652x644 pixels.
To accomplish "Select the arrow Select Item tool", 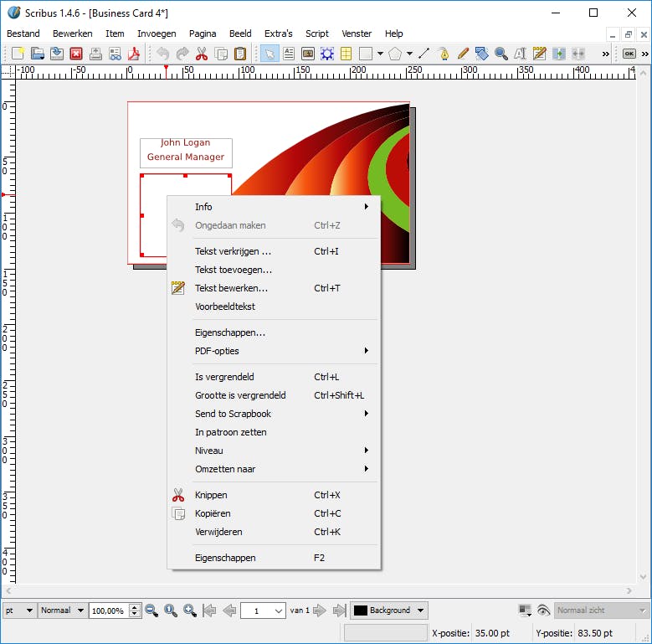I will click(x=270, y=54).
